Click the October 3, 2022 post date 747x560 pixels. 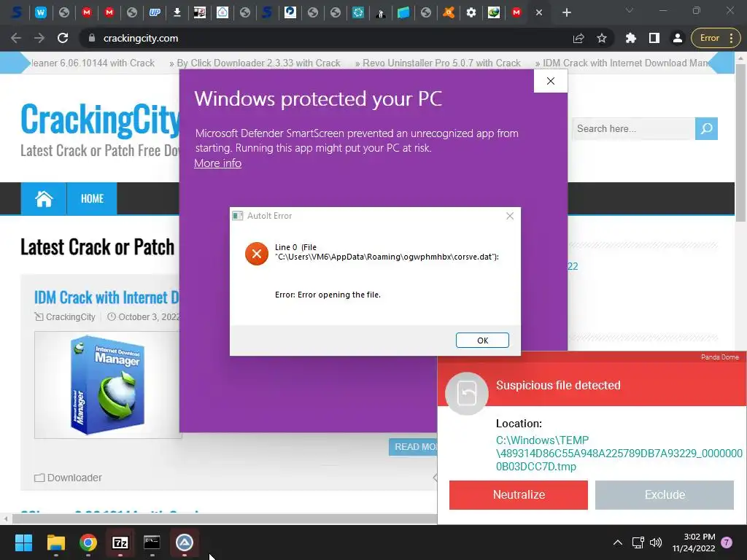[149, 317]
